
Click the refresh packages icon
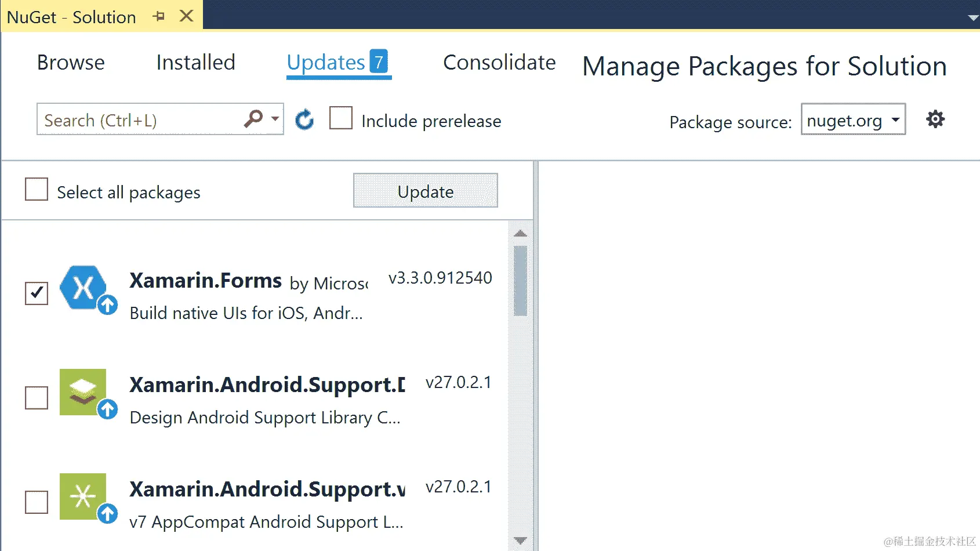pos(304,120)
